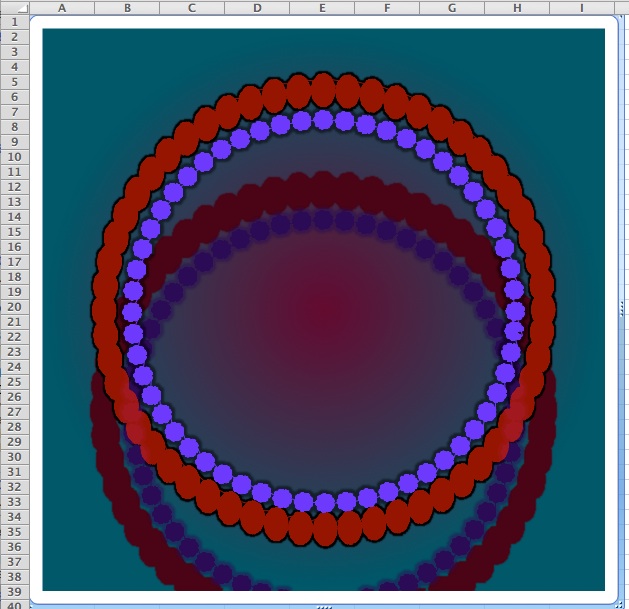Select column C header

[192, 8]
